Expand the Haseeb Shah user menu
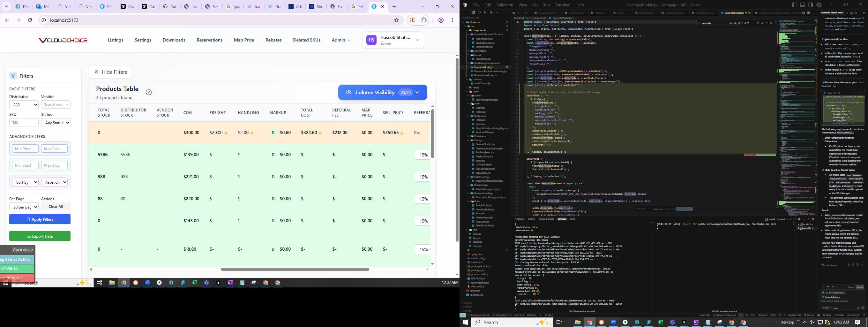 393,40
